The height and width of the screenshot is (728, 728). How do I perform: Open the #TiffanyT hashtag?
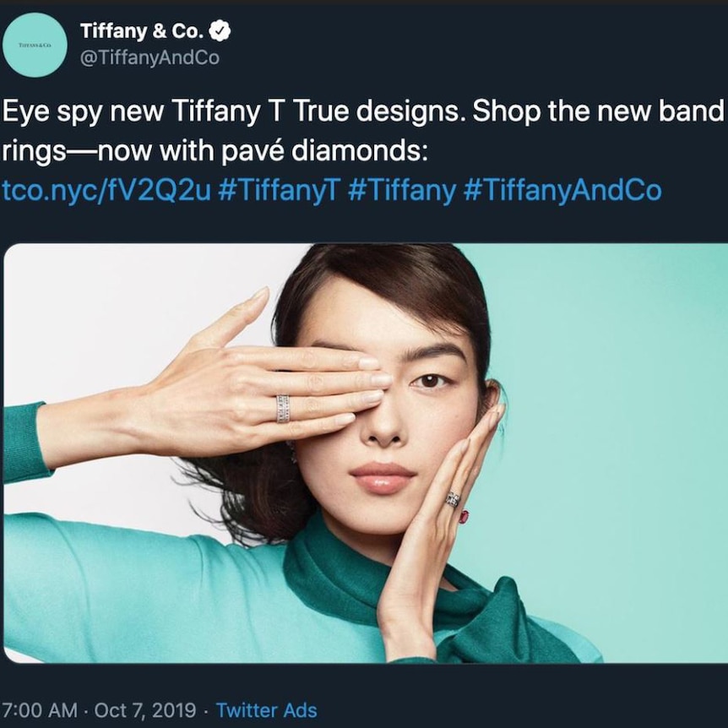click(x=280, y=190)
